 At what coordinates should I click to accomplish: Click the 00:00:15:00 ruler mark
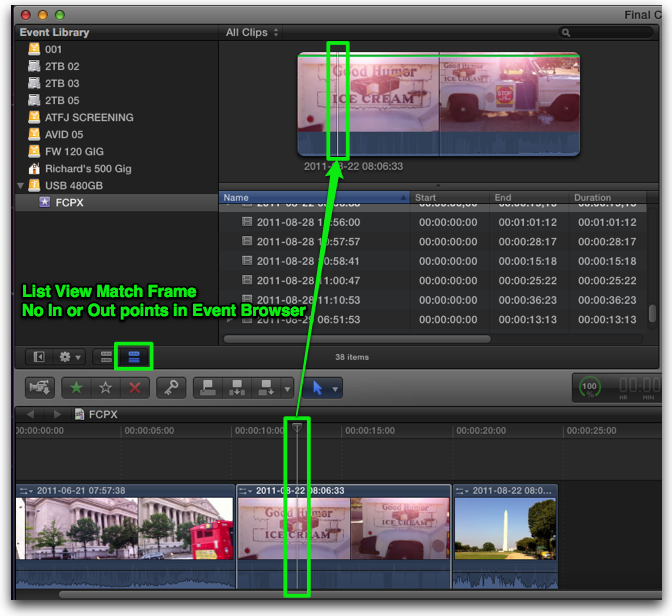coord(369,430)
